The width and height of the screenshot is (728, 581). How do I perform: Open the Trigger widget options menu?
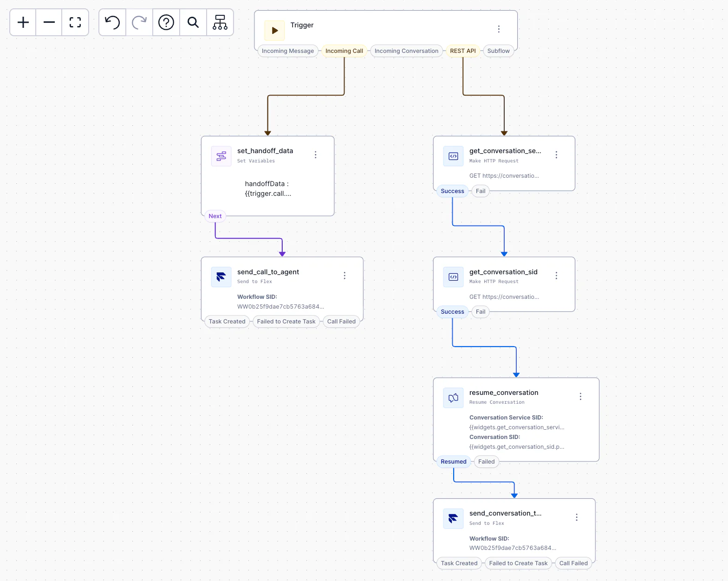point(499,29)
